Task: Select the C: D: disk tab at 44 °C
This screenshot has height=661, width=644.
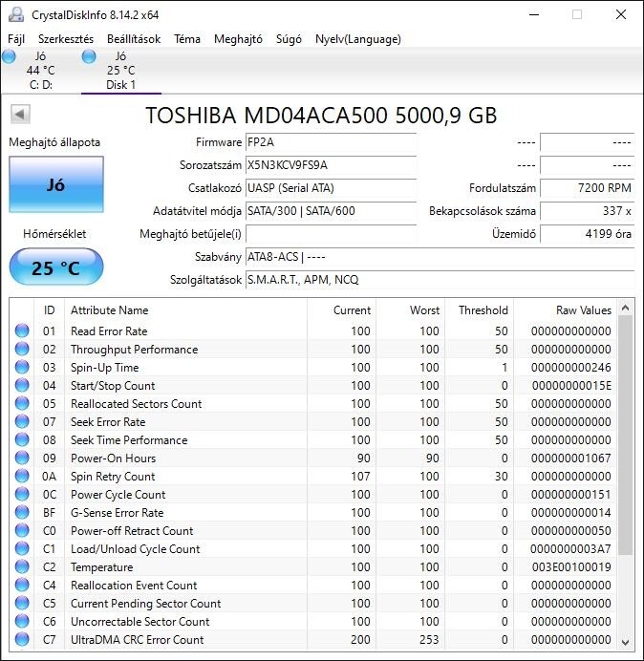Action: click(x=40, y=71)
